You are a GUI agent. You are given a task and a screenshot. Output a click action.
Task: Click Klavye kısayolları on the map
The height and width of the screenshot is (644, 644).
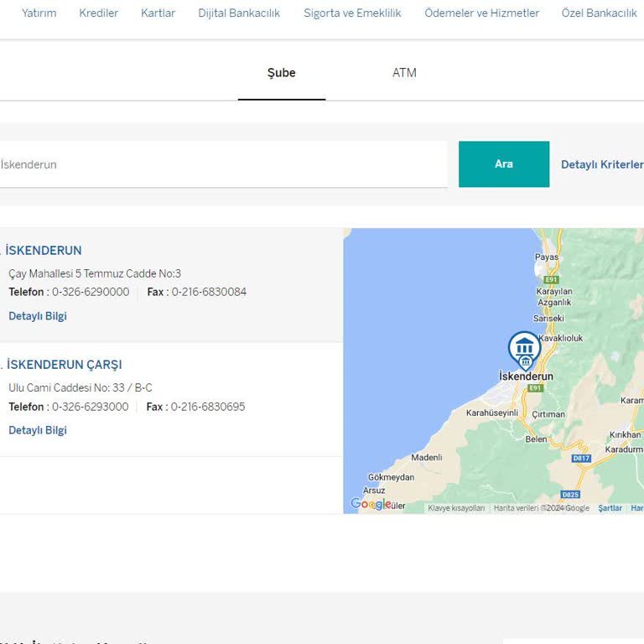pos(456,508)
